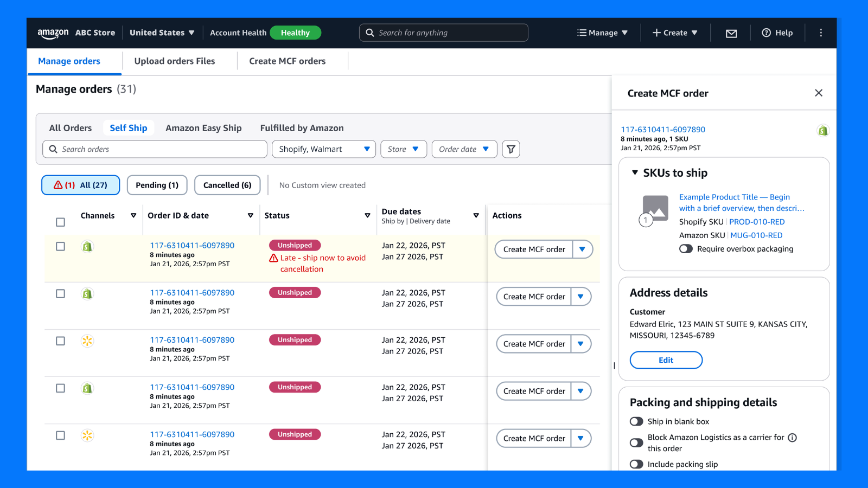Screen dimensions: 868x488
Task: Click the Shopify icon in second order row
Action: tap(87, 294)
